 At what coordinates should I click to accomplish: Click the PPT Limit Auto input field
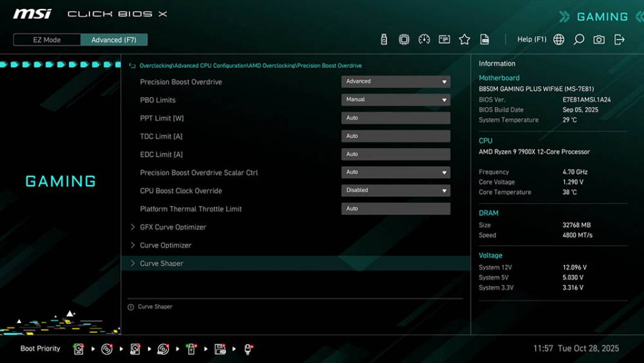[x=395, y=117]
